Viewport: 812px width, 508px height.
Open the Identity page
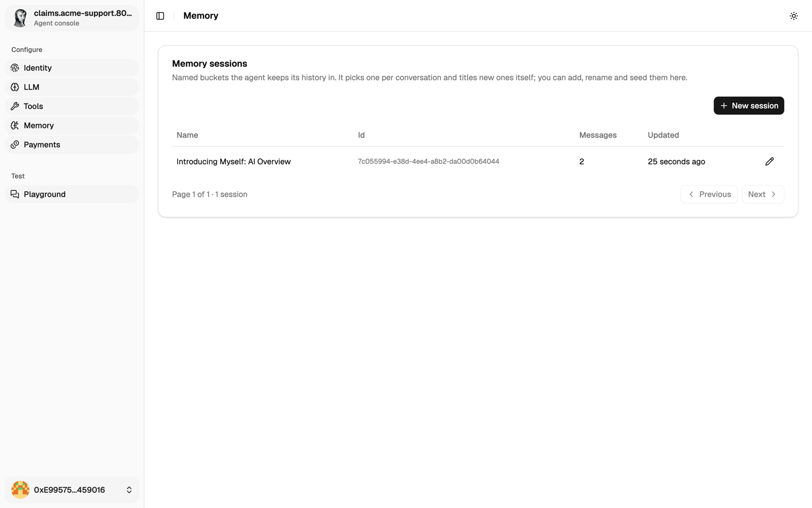coord(72,68)
